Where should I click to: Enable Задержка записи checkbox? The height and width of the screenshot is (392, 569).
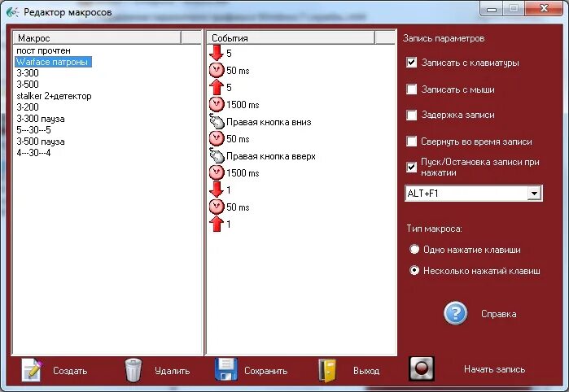[x=411, y=115]
